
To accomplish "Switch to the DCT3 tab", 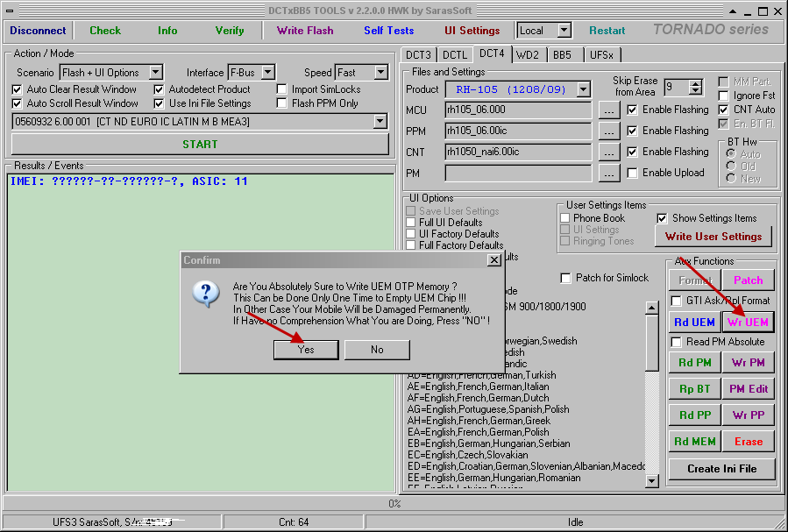I will point(418,54).
